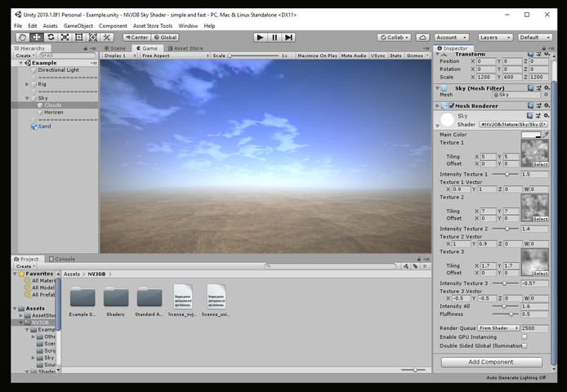Open custom editor tools icon
Image resolution: width=567 pixels, height=392 pixels.
[x=107, y=38]
